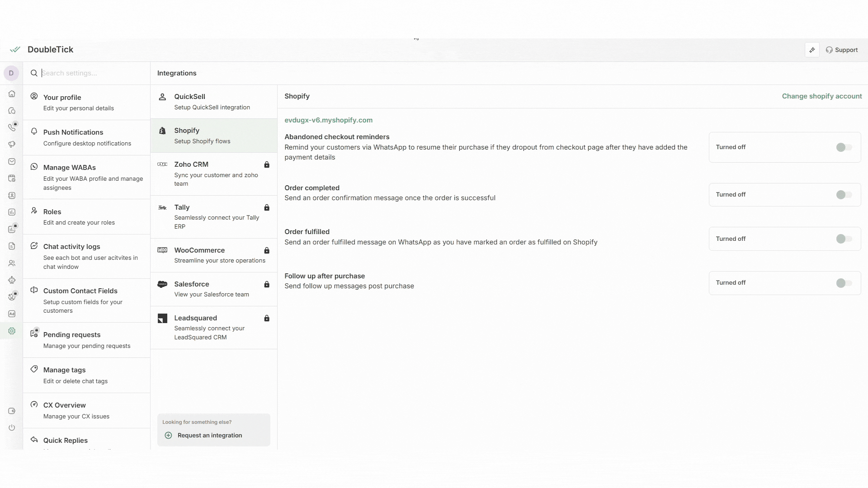This screenshot has width=868, height=488.
Task: Enable Order fulfilled toggle
Action: [x=844, y=239]
